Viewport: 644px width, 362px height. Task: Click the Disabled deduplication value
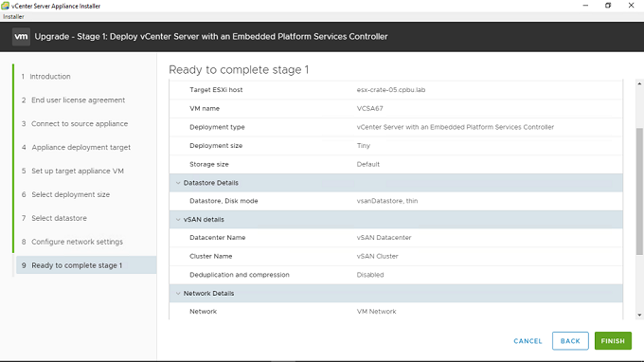coord(370,275)
